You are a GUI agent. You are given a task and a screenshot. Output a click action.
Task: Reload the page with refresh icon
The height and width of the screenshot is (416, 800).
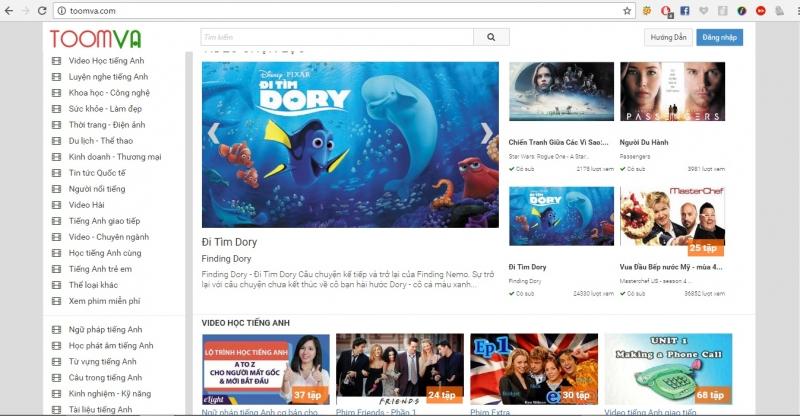point(42,11)
